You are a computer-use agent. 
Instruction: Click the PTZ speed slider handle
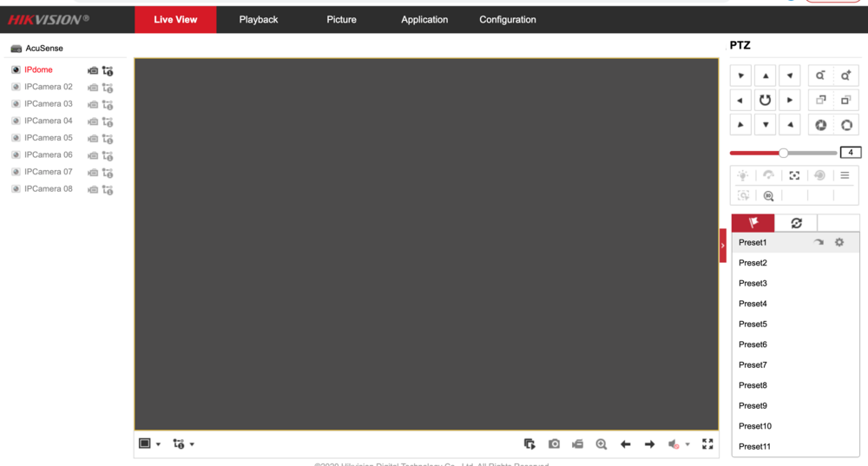(783, 153)
